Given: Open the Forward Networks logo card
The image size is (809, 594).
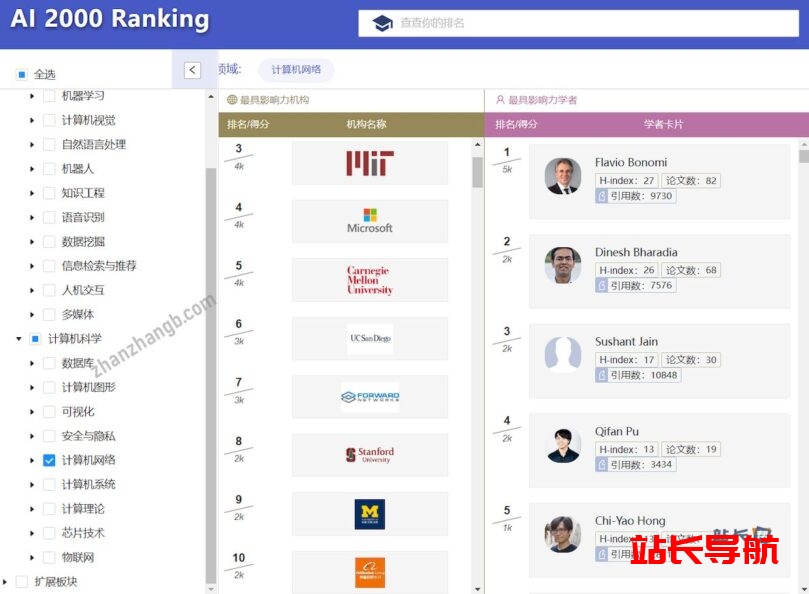Looking at the screenshot, I should click(370, 396).
